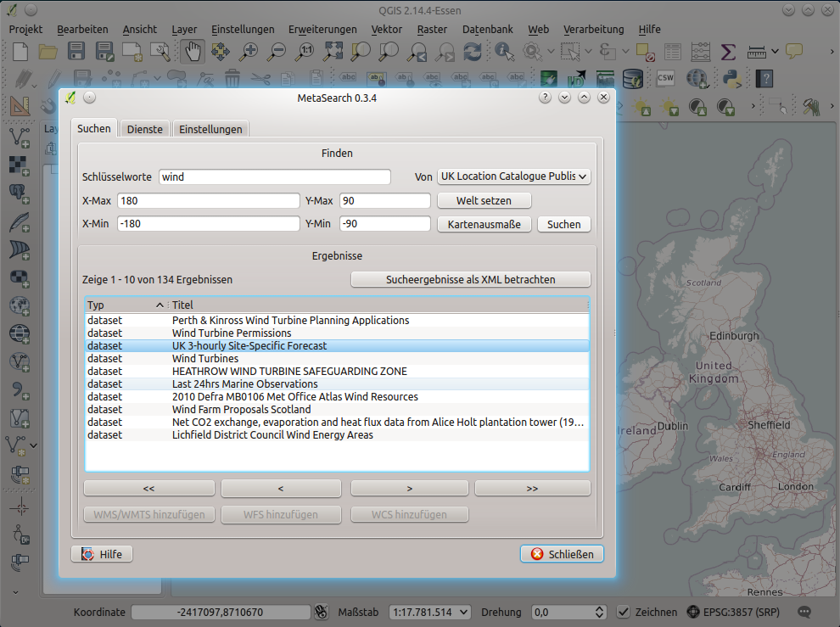
Task: Toggle the Zeichnen render checkbox
Action: point(623,612)
